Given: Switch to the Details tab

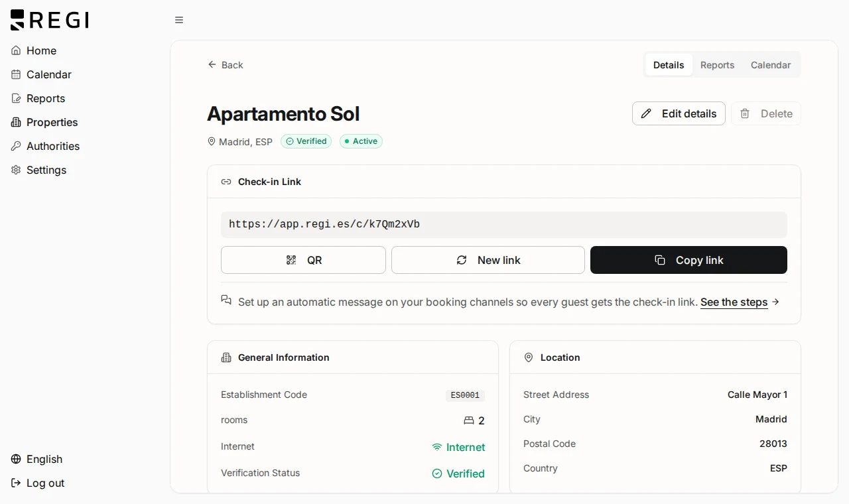Looking at the screenshot, I should pyautogui.click(x=669, y=65).
